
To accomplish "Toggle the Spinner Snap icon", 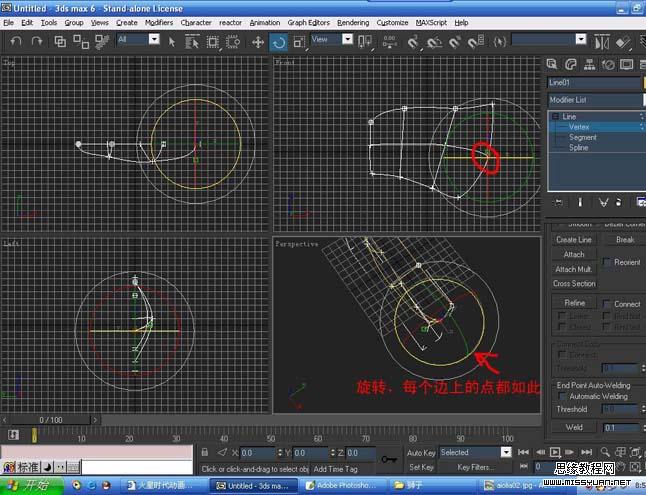I will [x=475, y=42].
